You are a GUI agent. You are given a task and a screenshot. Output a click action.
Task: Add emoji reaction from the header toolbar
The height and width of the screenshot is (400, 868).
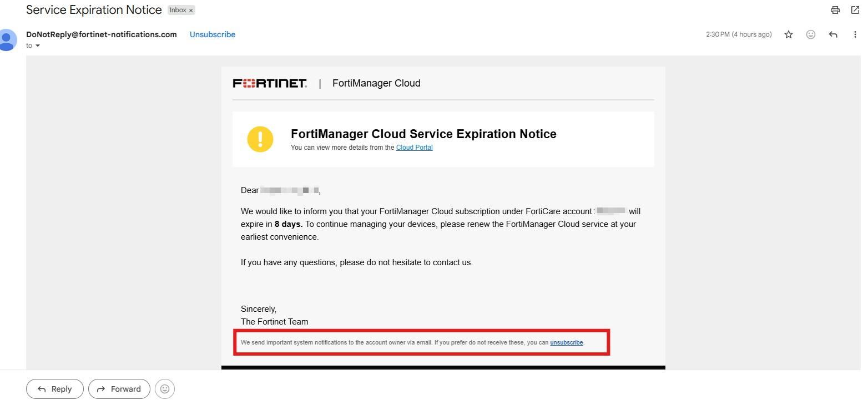coord(811,34)
